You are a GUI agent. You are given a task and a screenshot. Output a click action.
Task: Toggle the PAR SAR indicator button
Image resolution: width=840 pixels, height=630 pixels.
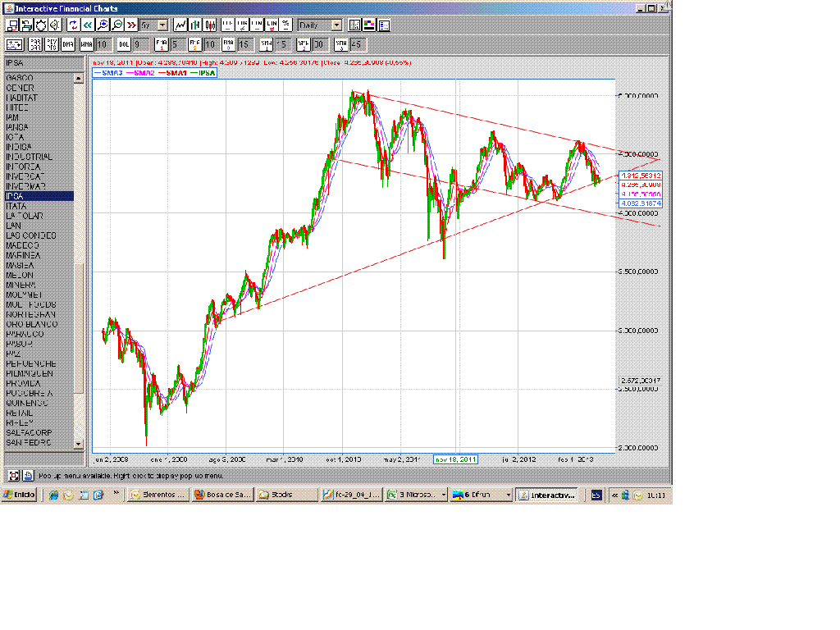pyautogui.click(x=35, y=44)
